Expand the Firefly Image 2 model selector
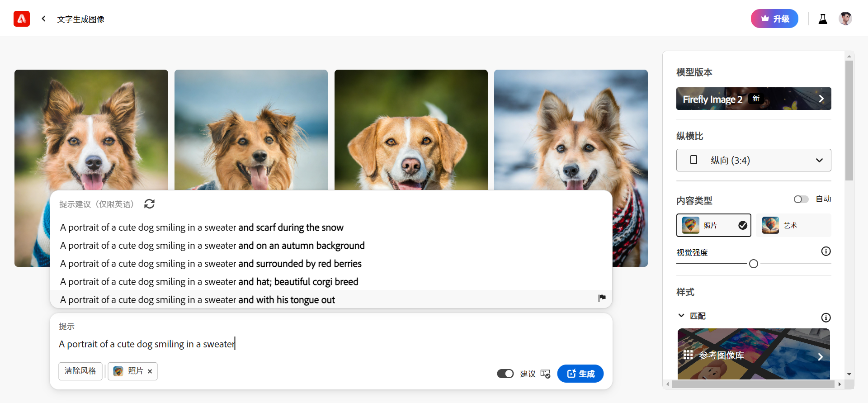868x403 pixels. 753,99
